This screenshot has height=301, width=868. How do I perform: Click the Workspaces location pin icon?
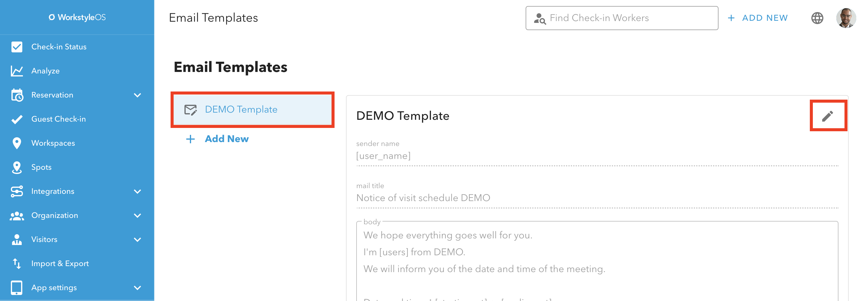coord(17,143)
